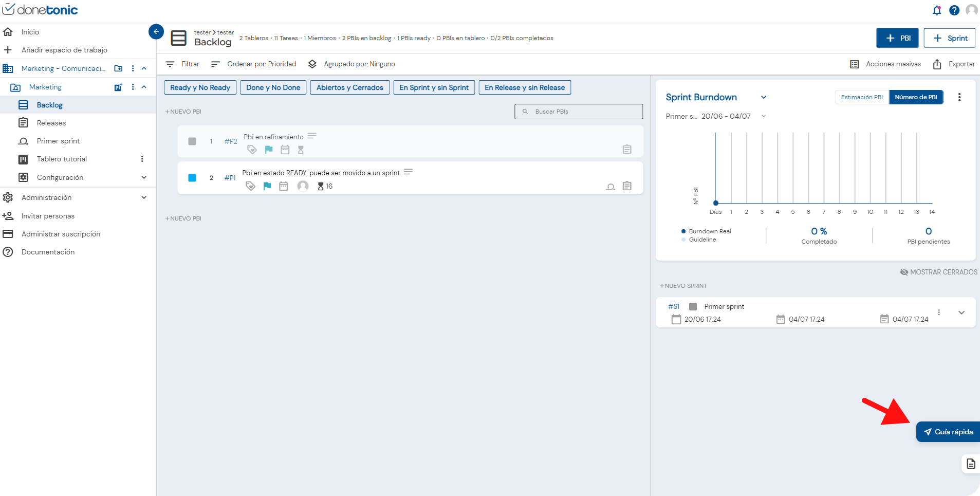The width and height of the screenshot is (980, 496).
Task: Click the flag icon on PBI #P1
Action: pyautogui.click(x=267, y=186)
